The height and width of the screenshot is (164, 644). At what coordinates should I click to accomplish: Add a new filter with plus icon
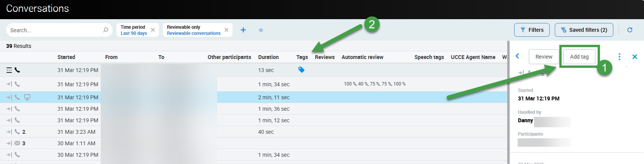(x=243, y=30)
